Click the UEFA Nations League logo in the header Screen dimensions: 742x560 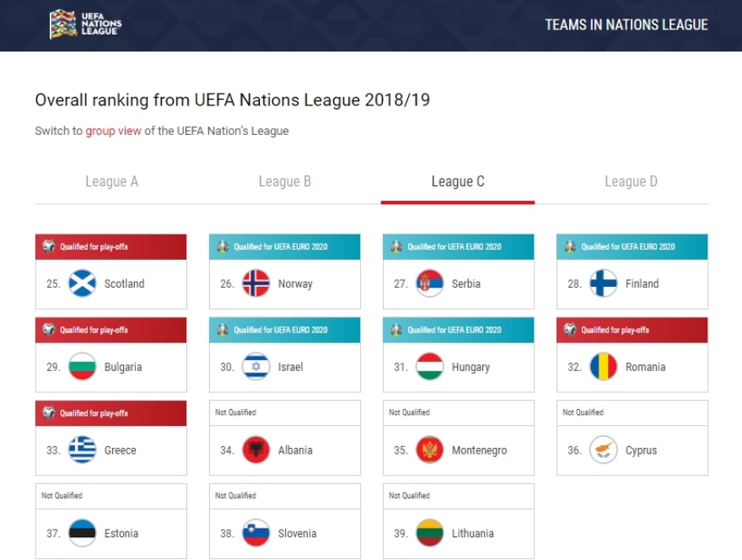pyautogui.click(x=84, y=24)
